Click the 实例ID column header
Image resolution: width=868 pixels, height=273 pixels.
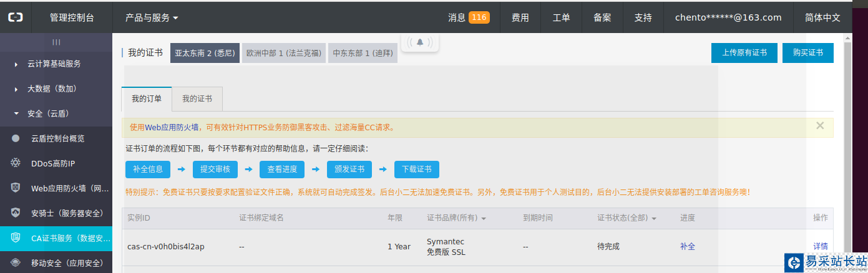pos(139,218)
